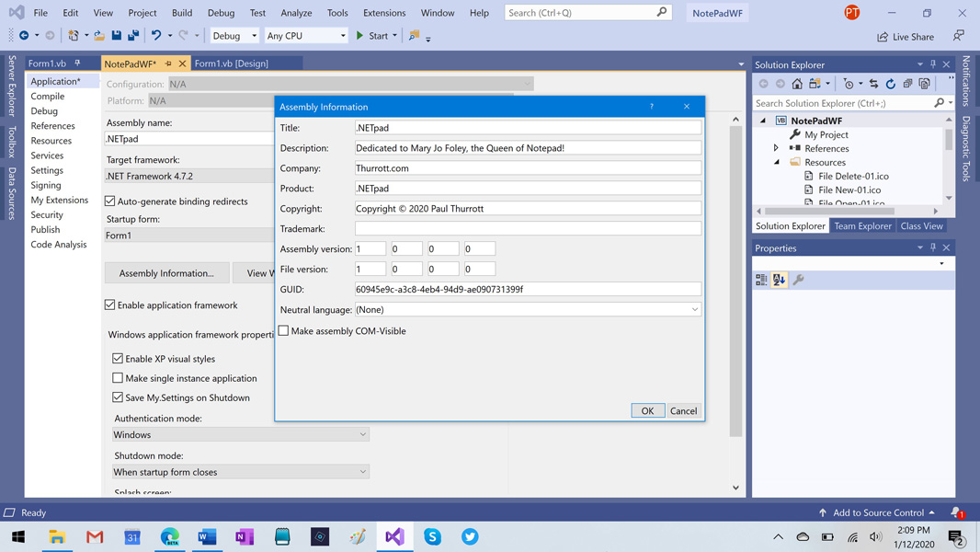The height and width of the screenshot is (552, 980).
Task: Click the Save All toolbar icon
Action: [x=133, y=36]
